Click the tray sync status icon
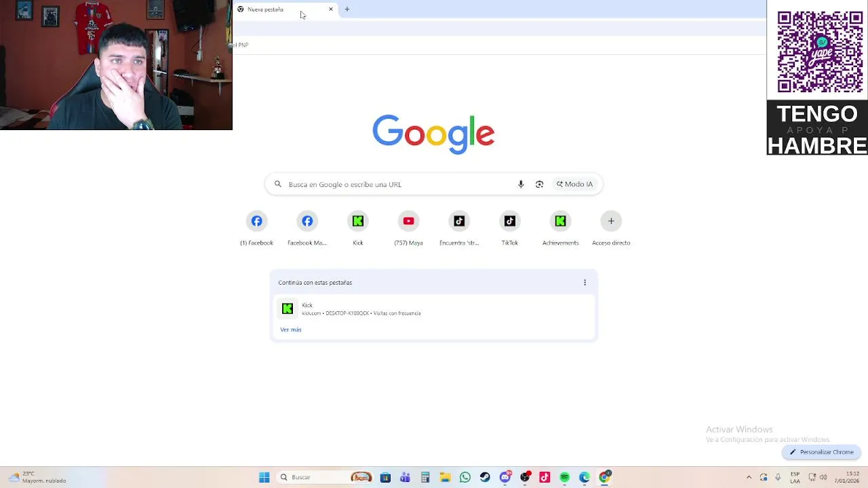This screenshot has height=488, width=868. (764, 477)
